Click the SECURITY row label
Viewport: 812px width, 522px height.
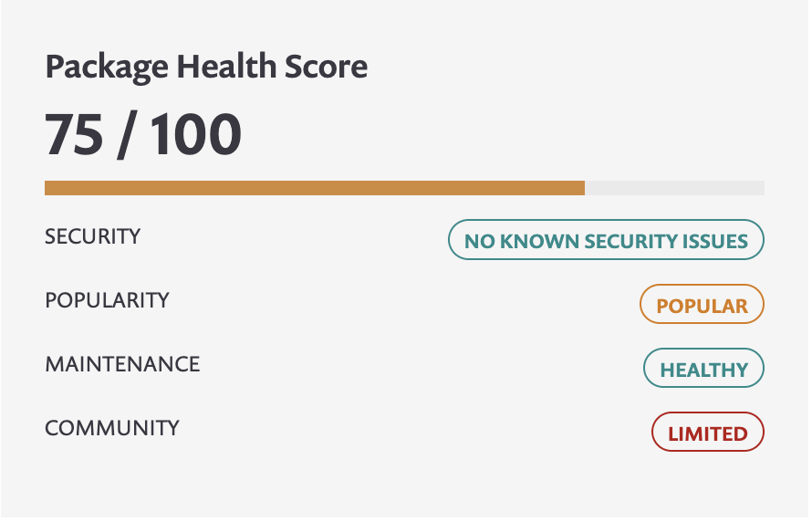pyautogui.click(x=93, y=236)
